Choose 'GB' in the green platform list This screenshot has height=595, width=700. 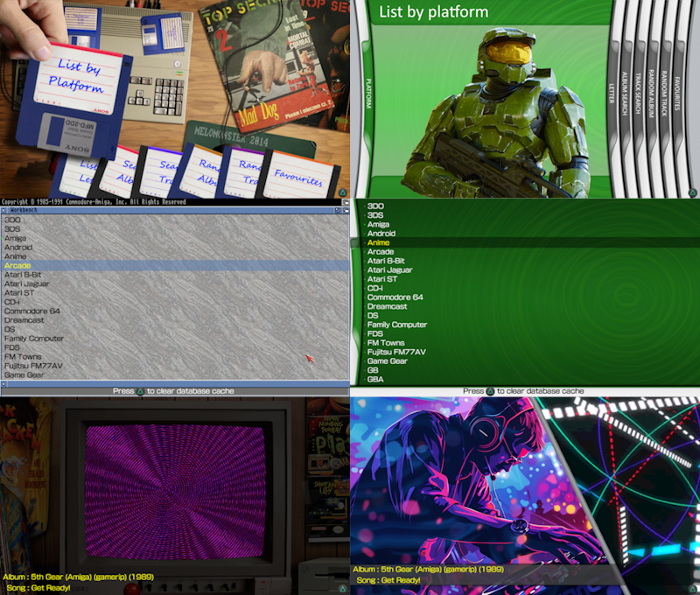tap(373, 370)
